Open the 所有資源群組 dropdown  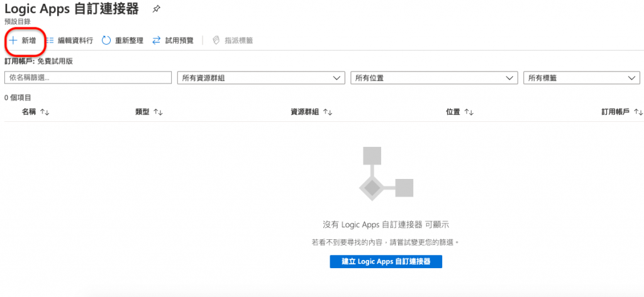[261, 78]
